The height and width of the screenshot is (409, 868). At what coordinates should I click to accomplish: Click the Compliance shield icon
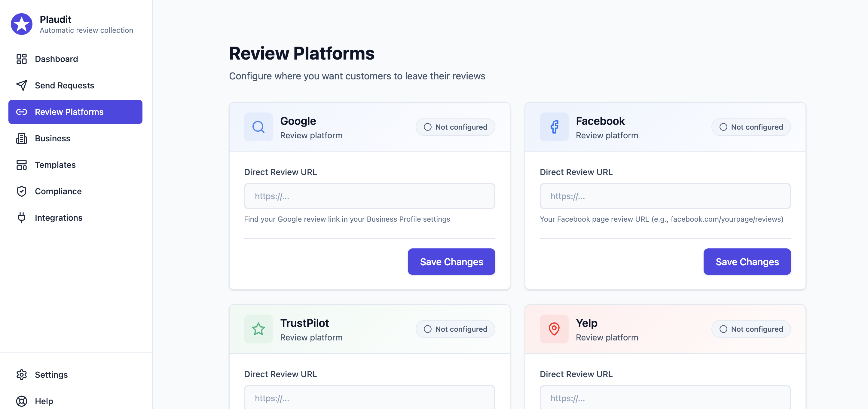click(22, 191)
